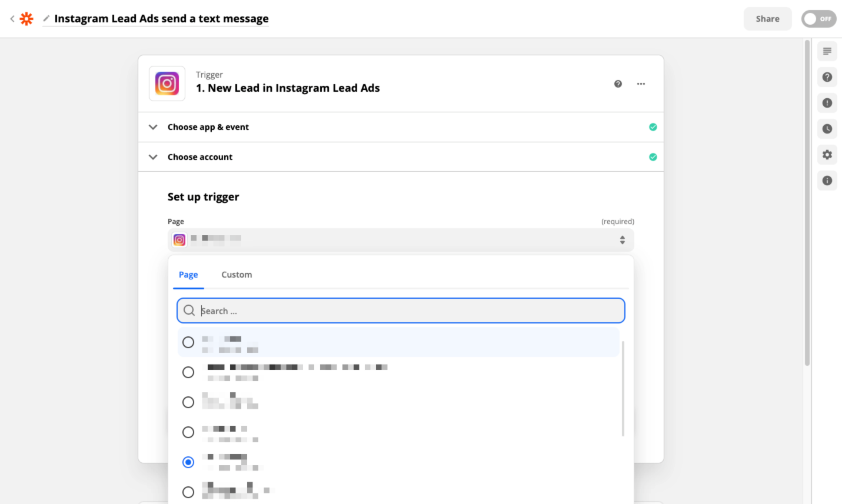Image resolution: width=842 pixels, height=504 pixels.
Task: Open Zap details info icon
Action: pyautogui.click(x=827, y=181)
